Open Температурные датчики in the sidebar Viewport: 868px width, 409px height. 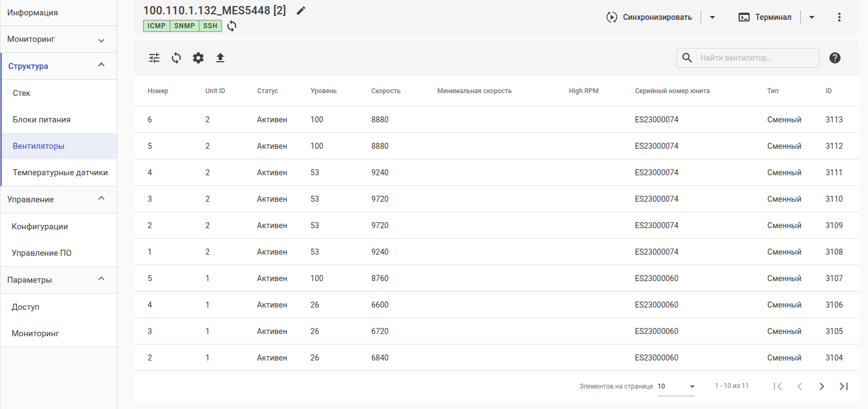(x=60, y=173)
